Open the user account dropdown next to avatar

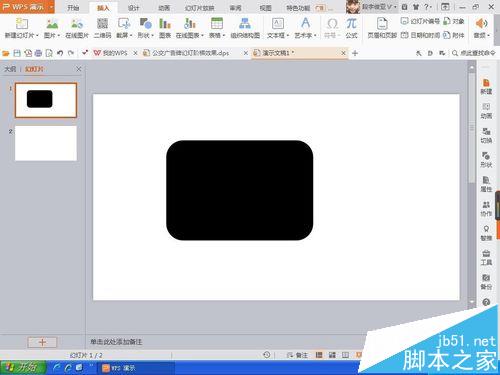[395, 7]
